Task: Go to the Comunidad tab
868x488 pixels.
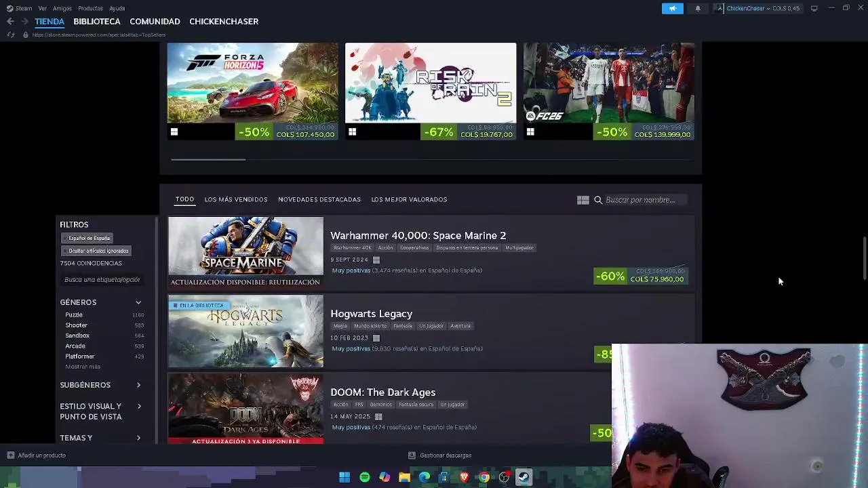Action: pos(155,22)
